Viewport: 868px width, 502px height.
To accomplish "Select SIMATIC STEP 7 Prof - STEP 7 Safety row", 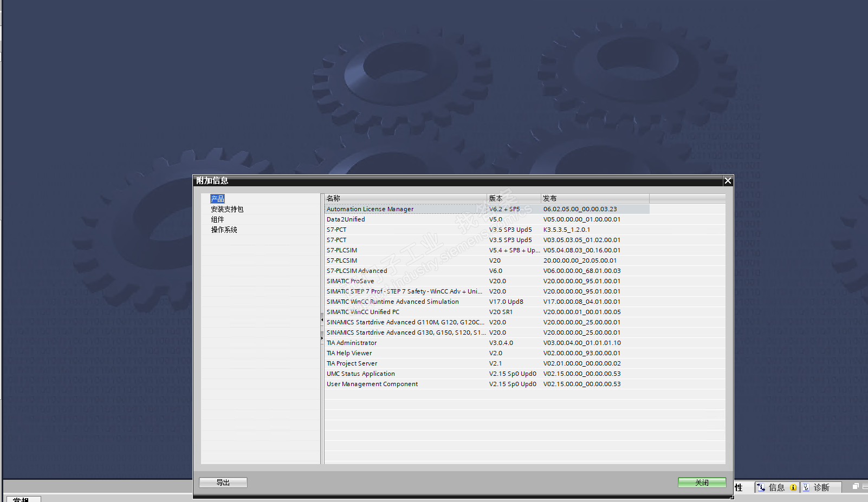I will pos(404,291).
